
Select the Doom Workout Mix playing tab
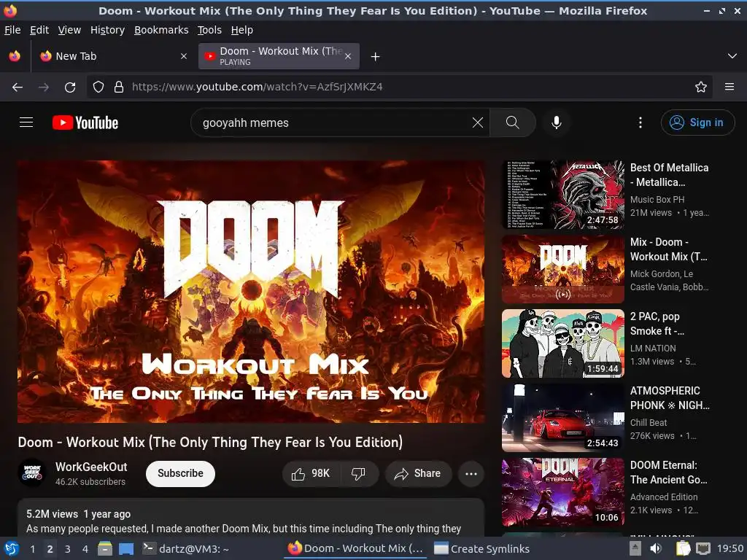278,56
